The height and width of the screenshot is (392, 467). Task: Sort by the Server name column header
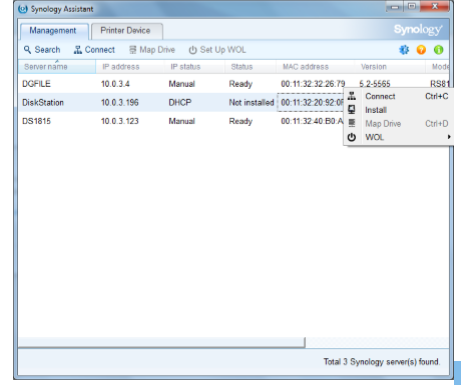click(x=57, y=67)
